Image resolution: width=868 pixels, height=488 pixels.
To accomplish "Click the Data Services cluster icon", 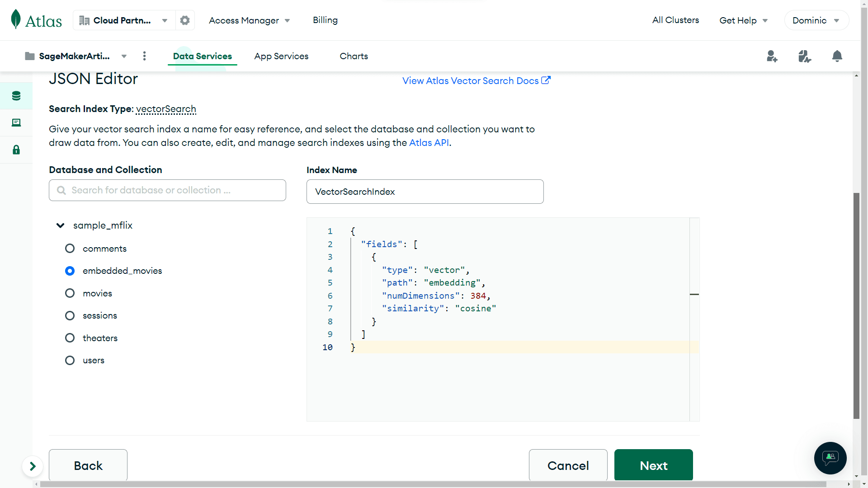I will pyautogui.click(x=16, y=96).
